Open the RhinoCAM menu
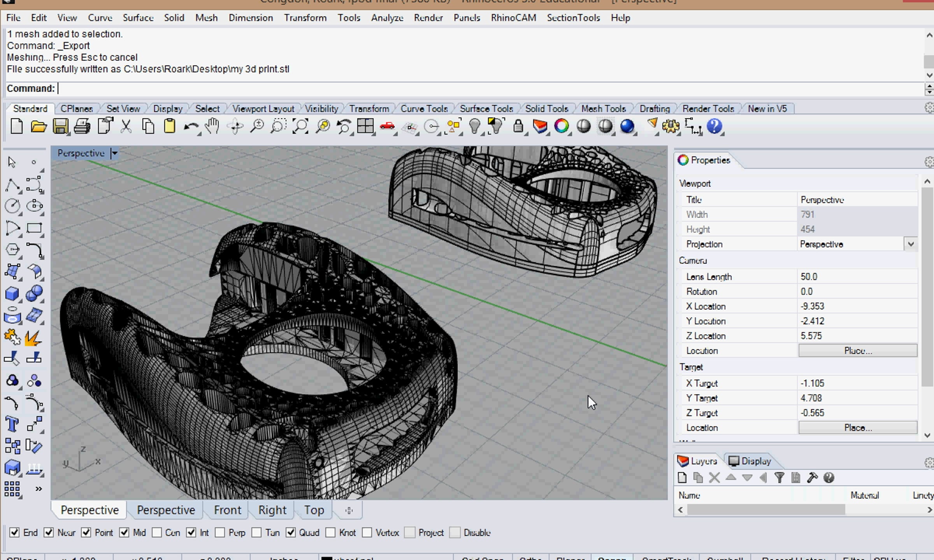934x560 pixels. pyautogui.click(x=513, y=18)
